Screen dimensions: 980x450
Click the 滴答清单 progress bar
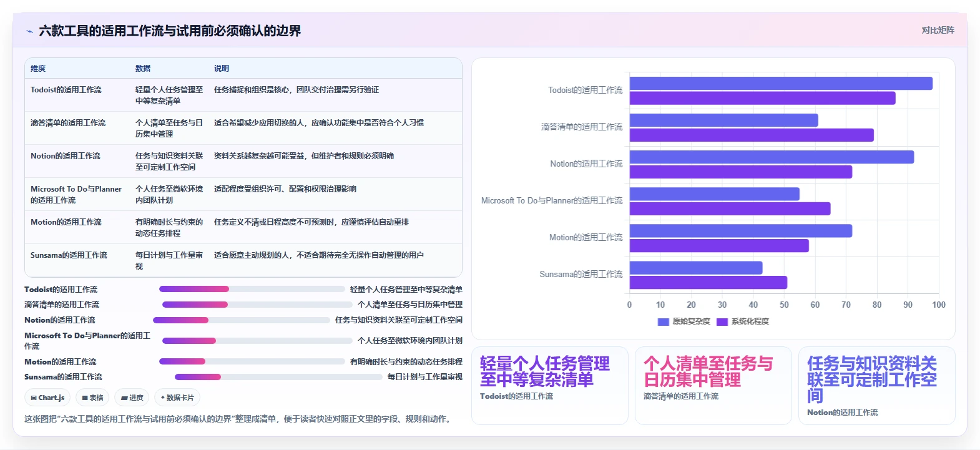click(257, 305)
